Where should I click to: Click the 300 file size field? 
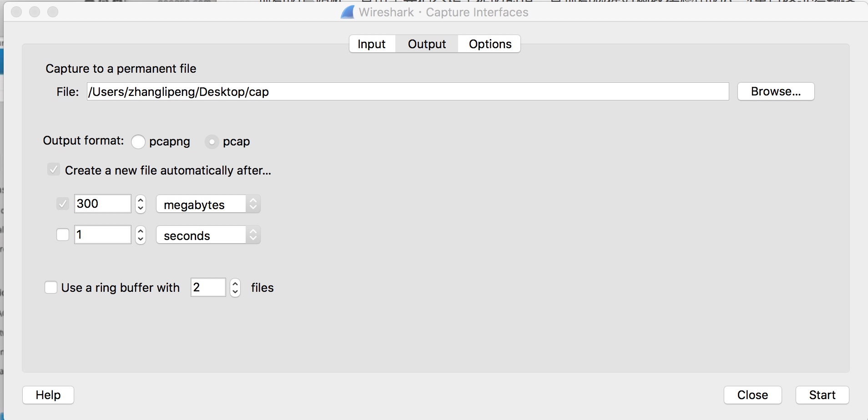click(103, 204)
